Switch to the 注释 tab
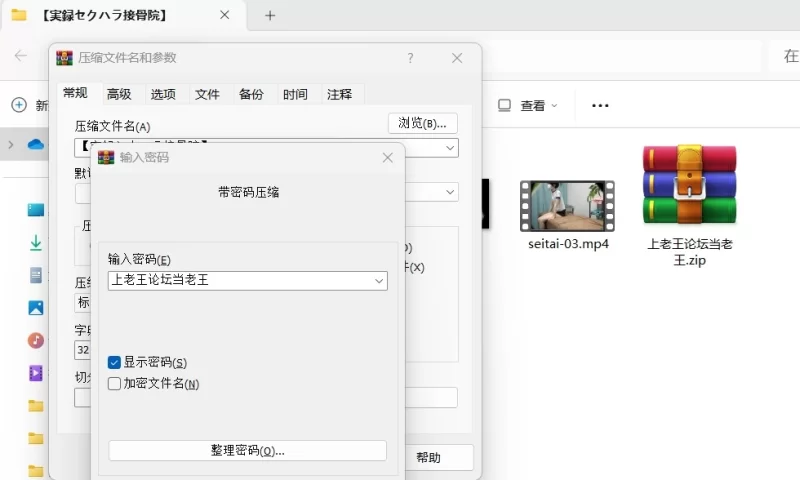Image resolution: width=800 pixels, height=480 pixels. click(x=339, y=94)
